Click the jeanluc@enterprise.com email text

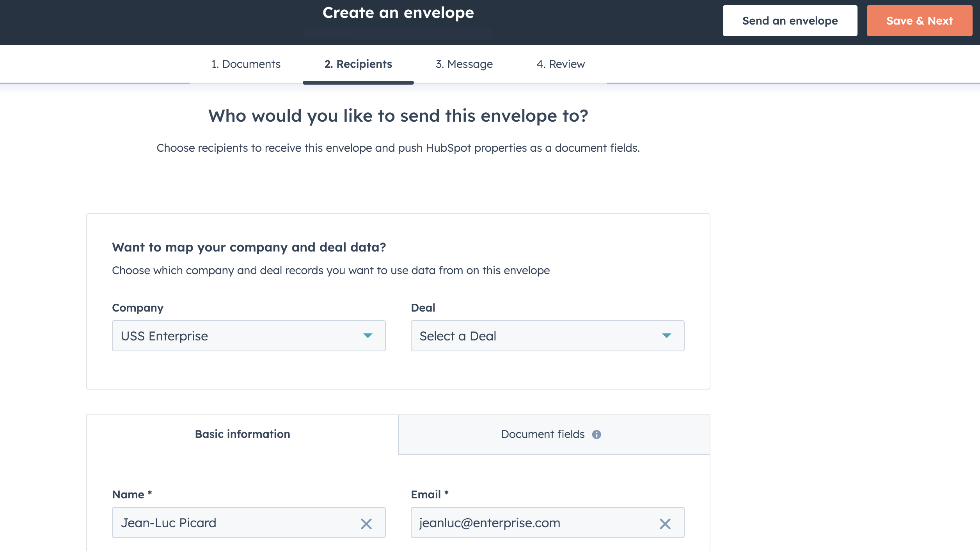click(490, 523)
